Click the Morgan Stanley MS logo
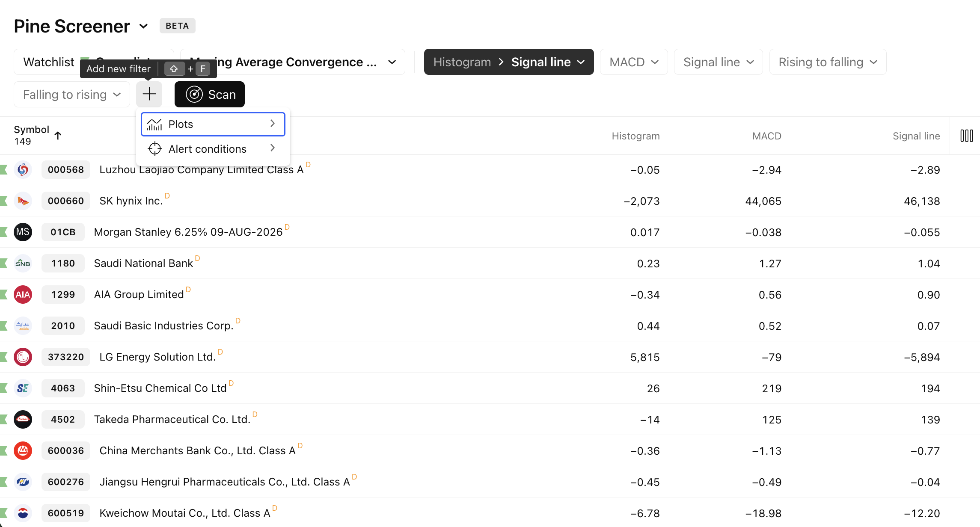The height and width of the screenshot is (527, 980). (x=23, y=232)
